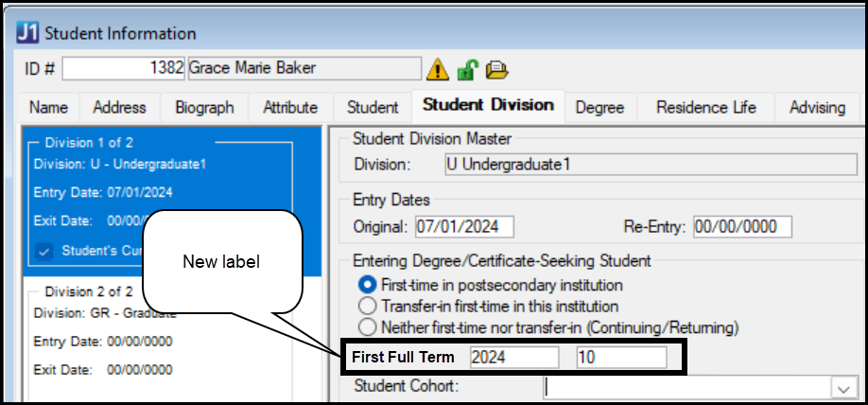Screen dimensions: 868x405
Task: Click the Original entry date field
Action: (x=462, y=227)
